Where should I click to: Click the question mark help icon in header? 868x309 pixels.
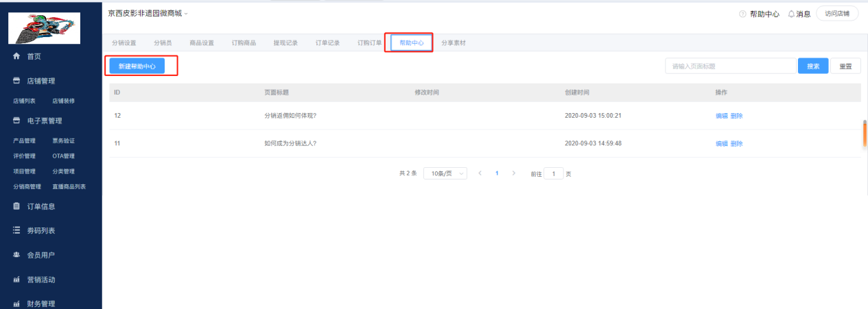click(x=742, y=14)
